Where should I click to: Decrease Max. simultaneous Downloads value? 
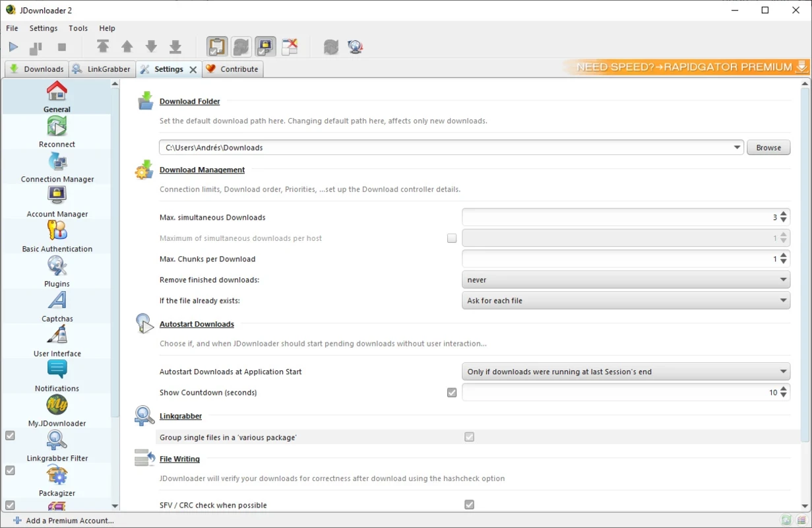click(x=784, y=220)
